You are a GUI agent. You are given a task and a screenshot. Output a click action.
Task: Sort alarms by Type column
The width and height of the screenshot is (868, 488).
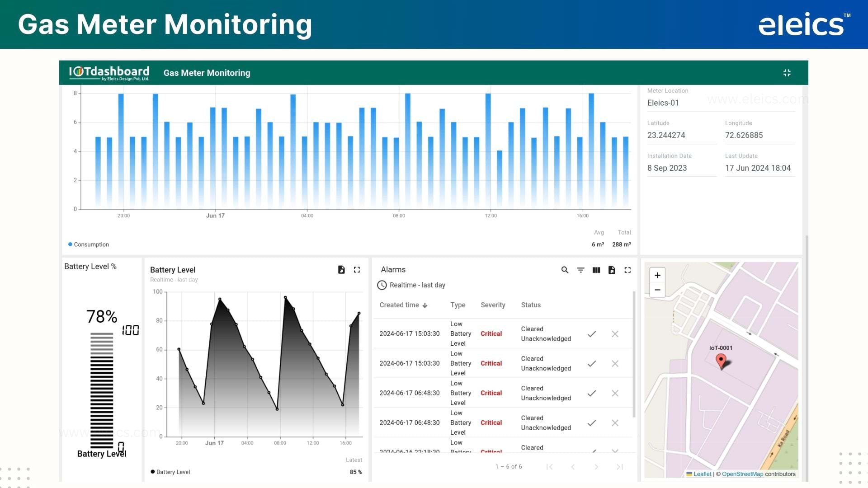tap(458, 305)
